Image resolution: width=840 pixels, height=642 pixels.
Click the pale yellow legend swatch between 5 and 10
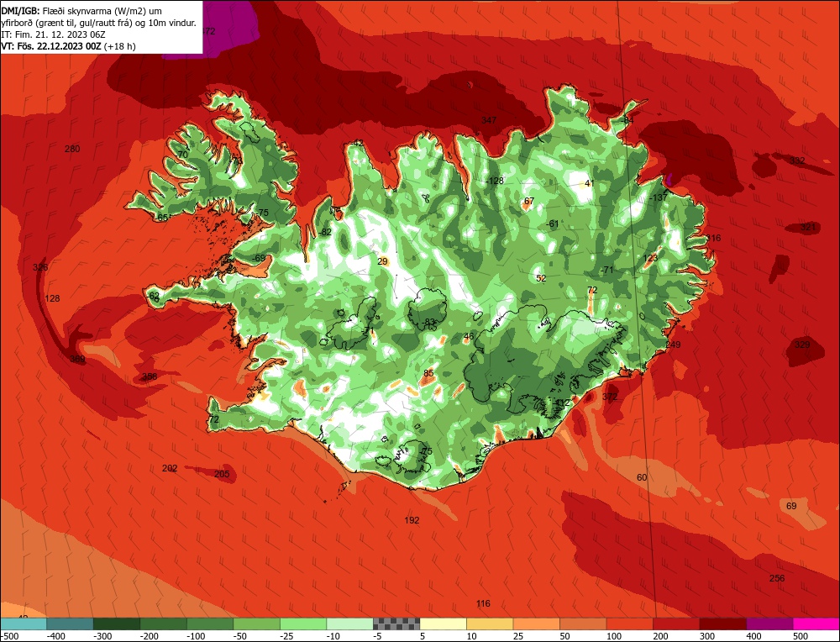coord(443,624)
